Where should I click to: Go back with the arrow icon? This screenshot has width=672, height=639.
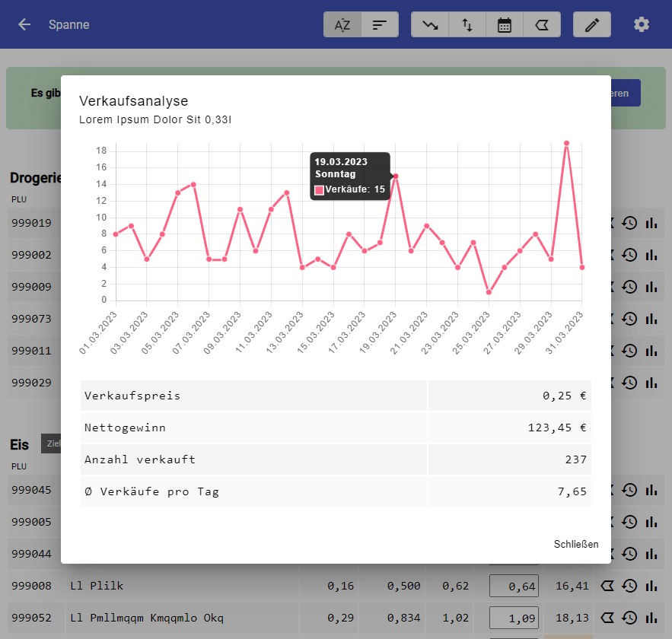tap(24, 24)
